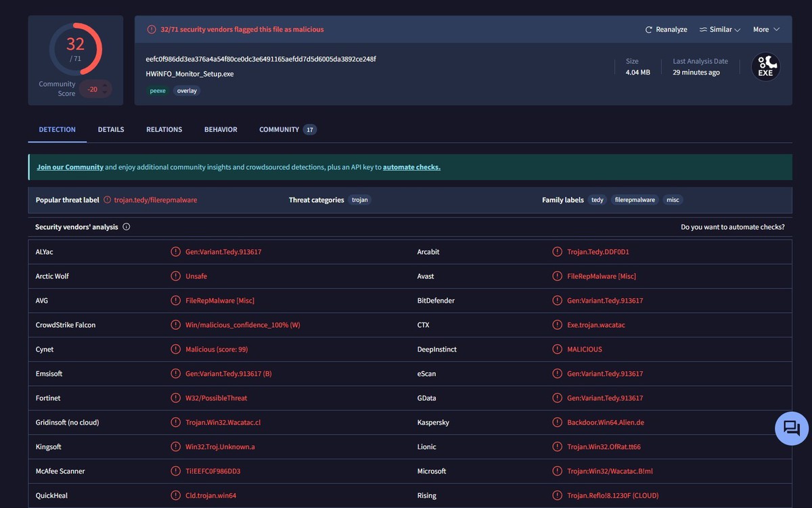Click the Reanalyze refresh icon
812x508 pixels.
click(649, 30)
